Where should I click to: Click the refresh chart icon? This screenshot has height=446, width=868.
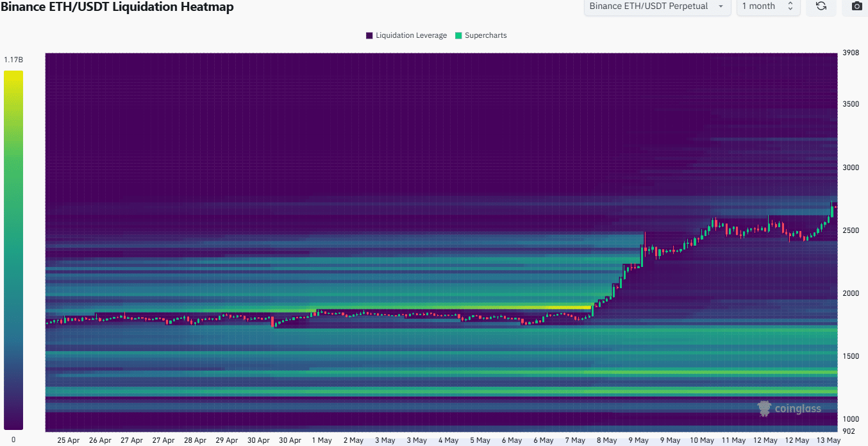[821, 6]
